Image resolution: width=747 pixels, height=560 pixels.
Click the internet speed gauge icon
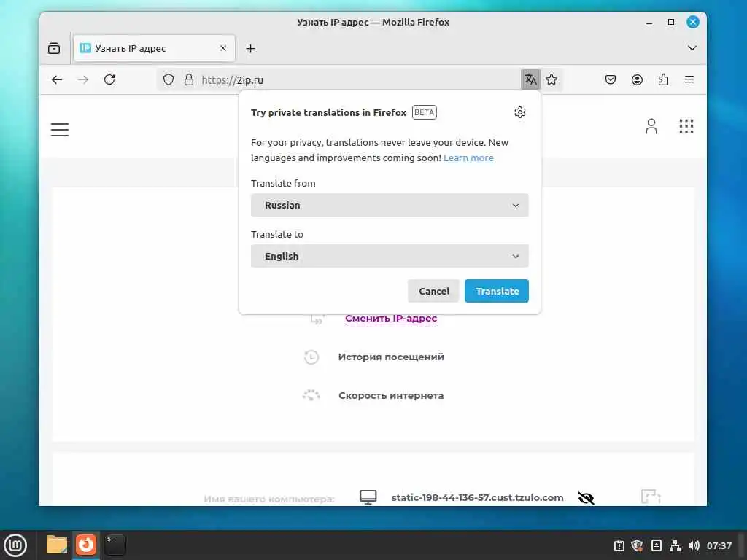point(311,395)
